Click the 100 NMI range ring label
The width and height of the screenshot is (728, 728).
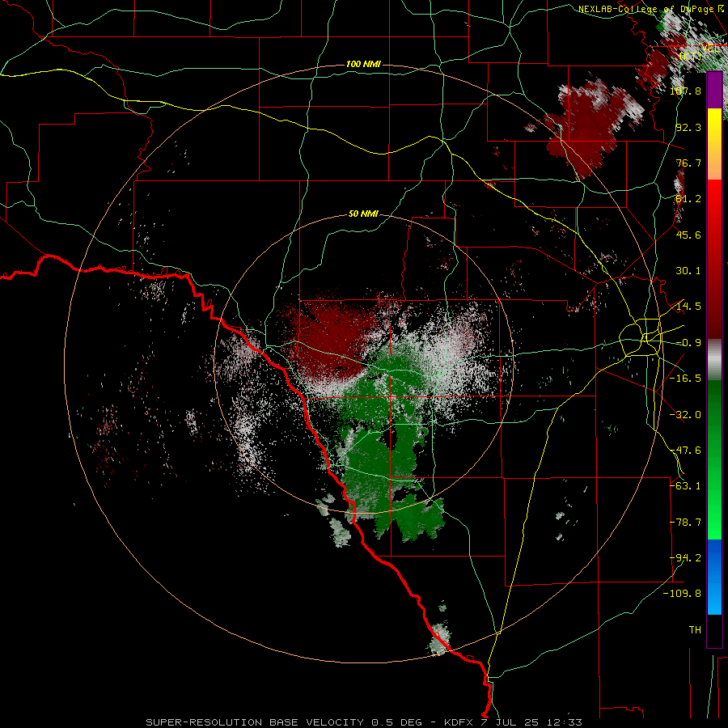point(363,64)
